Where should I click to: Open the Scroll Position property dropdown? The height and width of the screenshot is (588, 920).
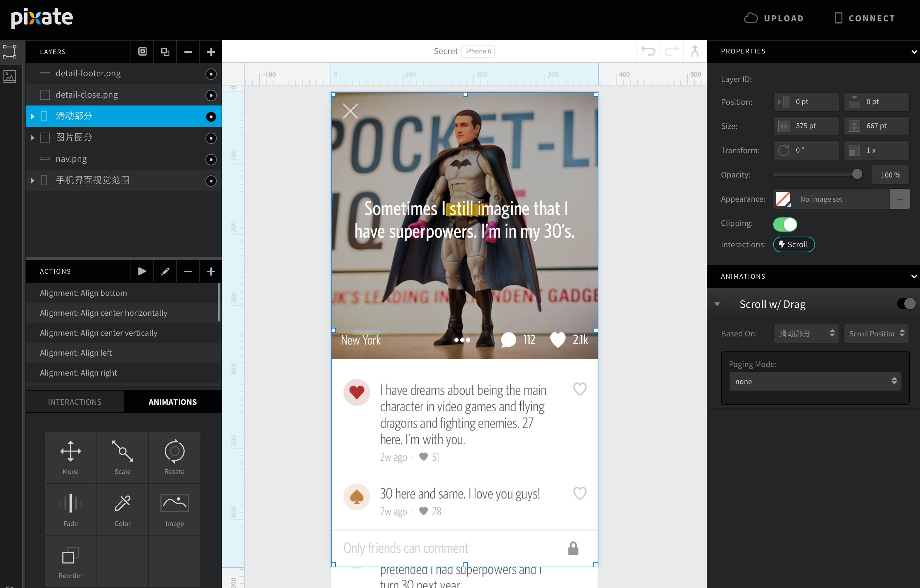pos(876,333)
